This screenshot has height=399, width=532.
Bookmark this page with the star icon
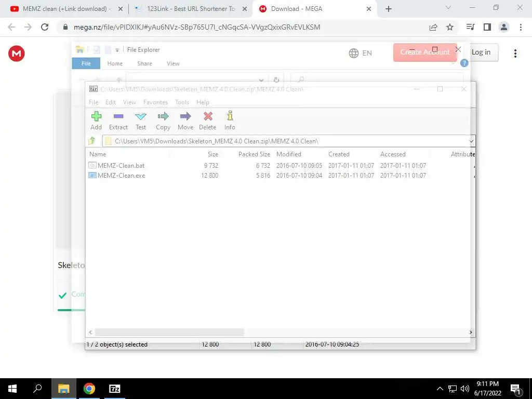450,27
